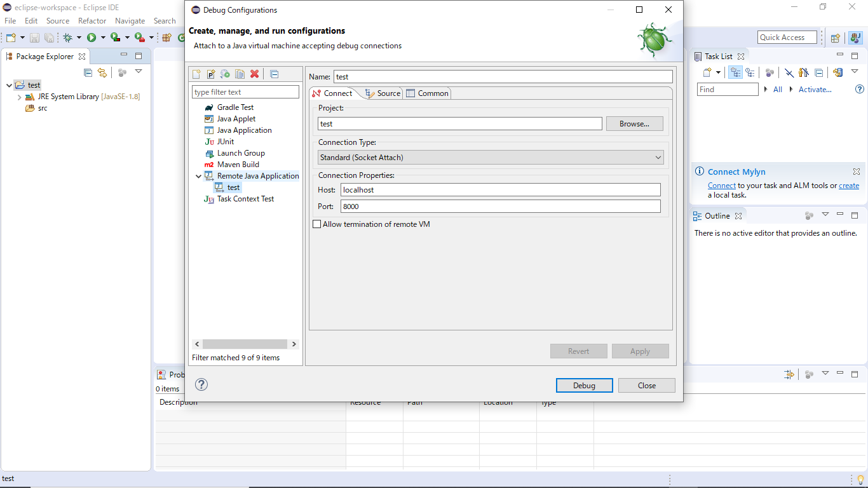
Task: Switch to the Common tab
Action: (x=427, y=93)
